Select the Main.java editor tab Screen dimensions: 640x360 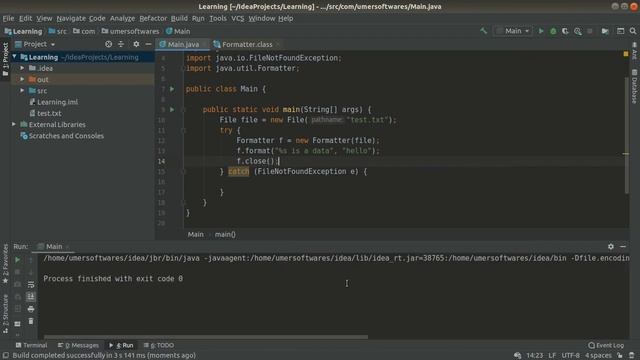tap(183, 44)
